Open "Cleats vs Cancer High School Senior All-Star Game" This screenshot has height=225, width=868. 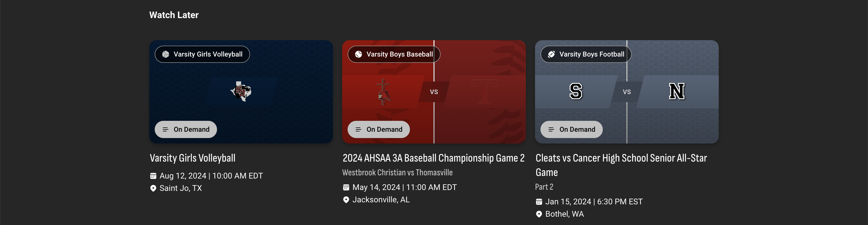click(x=621, y=165)
